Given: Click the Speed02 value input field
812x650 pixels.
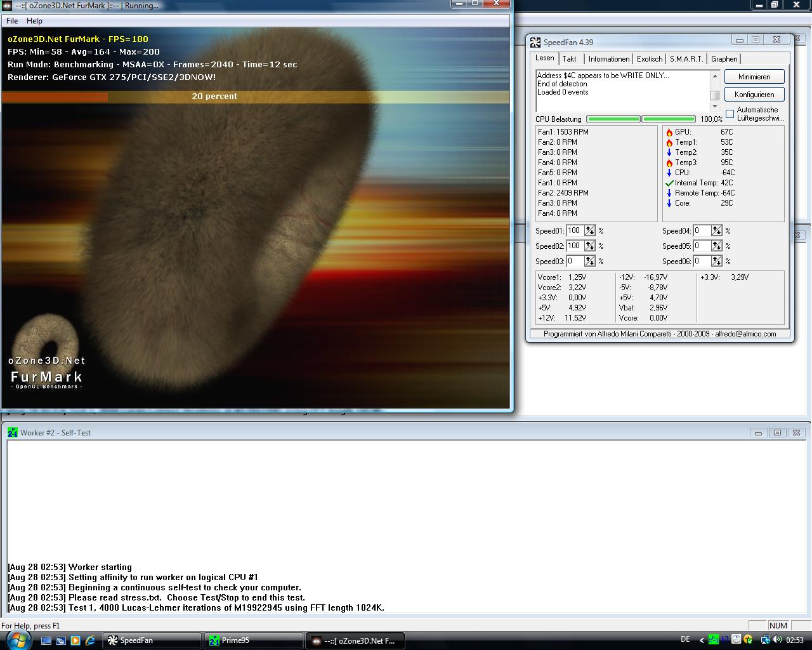Looking at the screenshot, I should (575, 246).
